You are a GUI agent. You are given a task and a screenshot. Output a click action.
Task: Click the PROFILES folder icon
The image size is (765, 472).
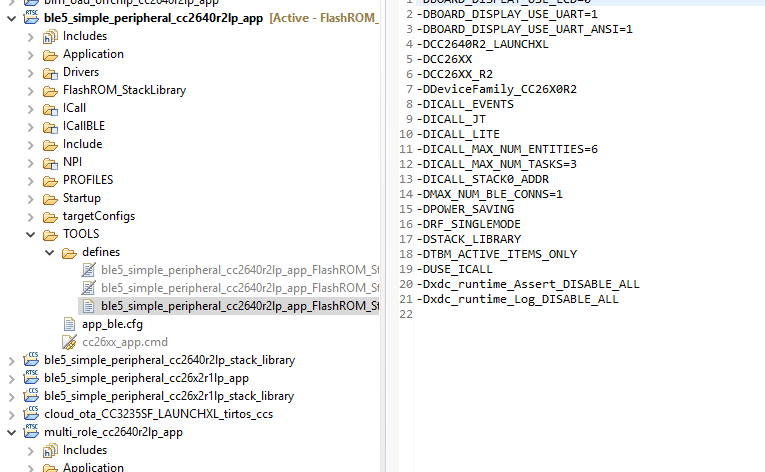point(50,181)
